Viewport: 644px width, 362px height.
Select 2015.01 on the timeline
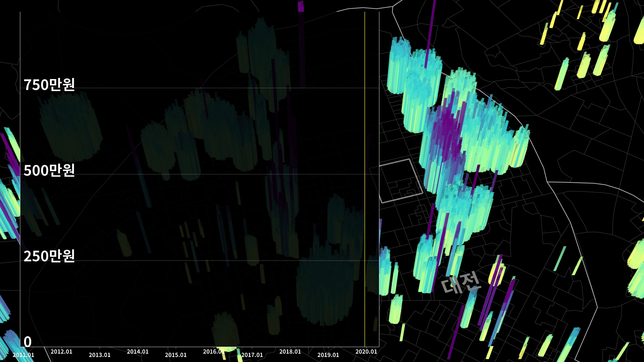[x=176, y=355]
